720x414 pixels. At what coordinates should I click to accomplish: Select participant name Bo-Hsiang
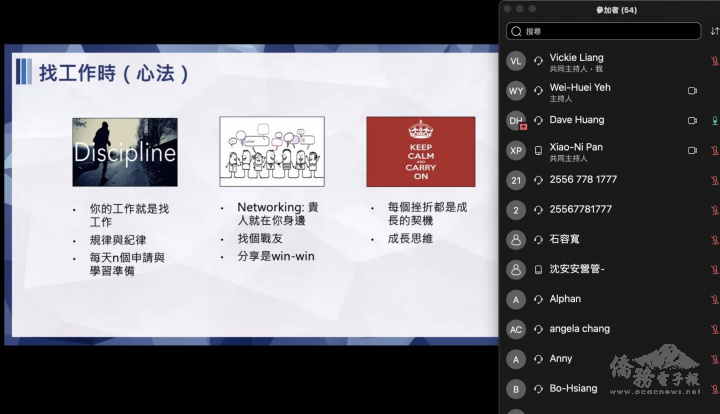pos(573,388)
